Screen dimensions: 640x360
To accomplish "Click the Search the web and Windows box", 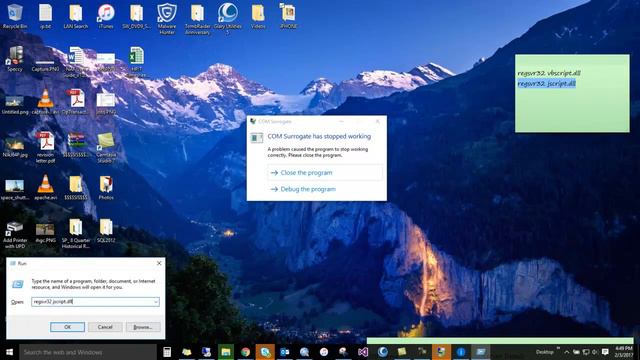I will pos(88,352).
